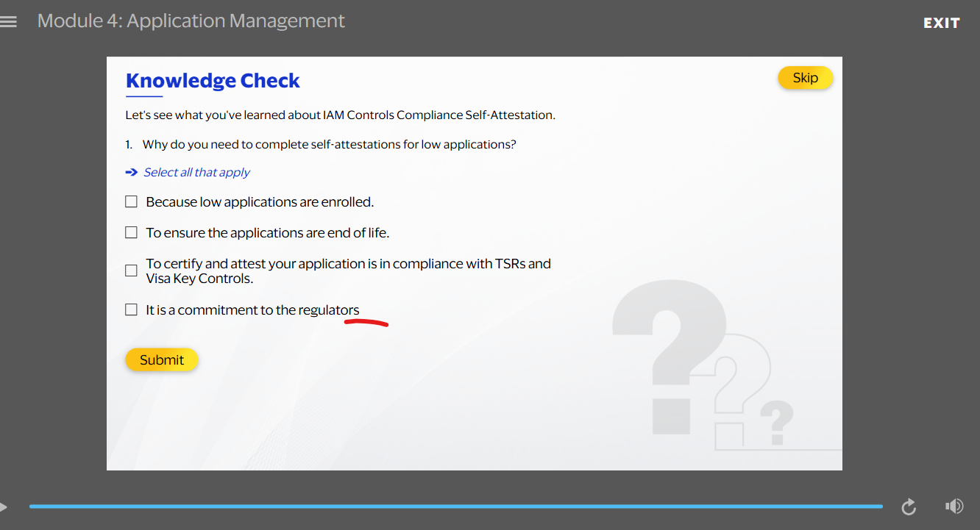Viewport: 980px width, 530px height.
Task: Open the sidebar navigation menu
Action: (x=10, y=21)
